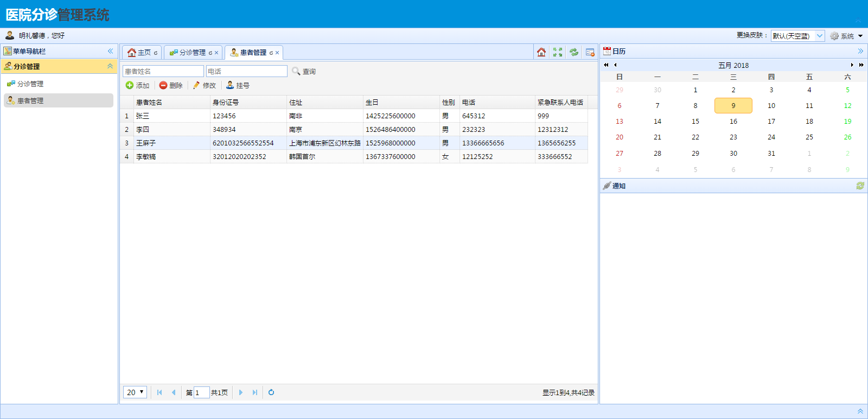Close the 患者管理 tab
Image resolution: width=868 pixels, height=419 pixels.
(277, 53)
